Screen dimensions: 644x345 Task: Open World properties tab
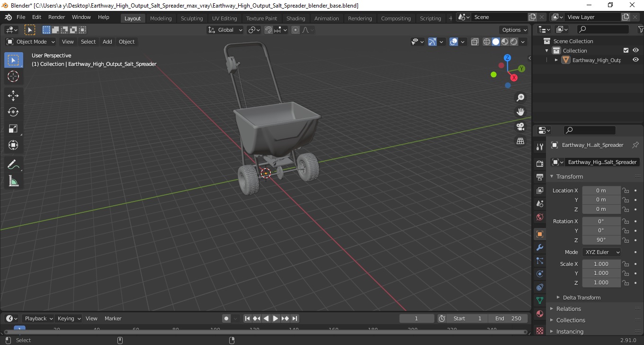point(539,217)
